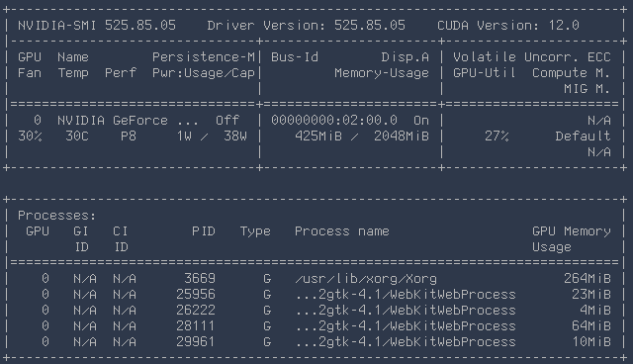Click the performance state P8
Image resolution: width=633 pixels, height=364 pixels.
coord(128,136)
